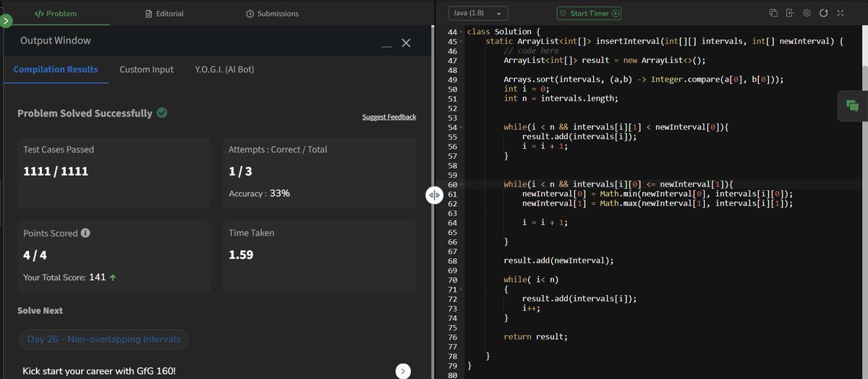Click the green arrow at top-left corner
This screenshot has height=379, width=868.
pyautogui.click(x=7, y=21)
